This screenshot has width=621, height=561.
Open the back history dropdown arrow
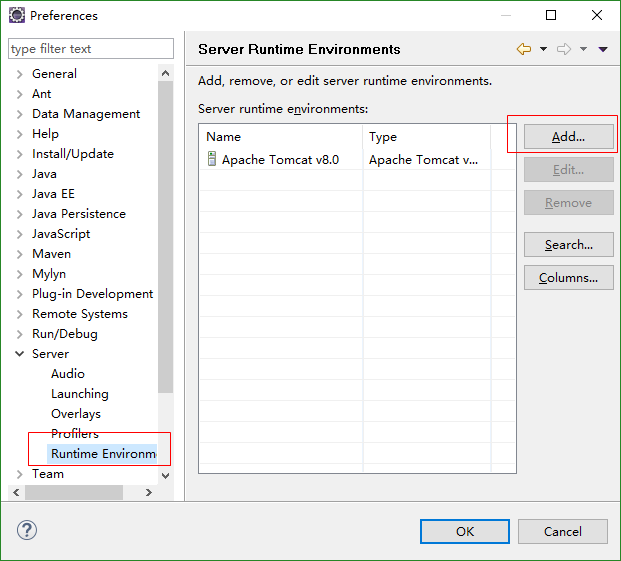click(543, 49)
